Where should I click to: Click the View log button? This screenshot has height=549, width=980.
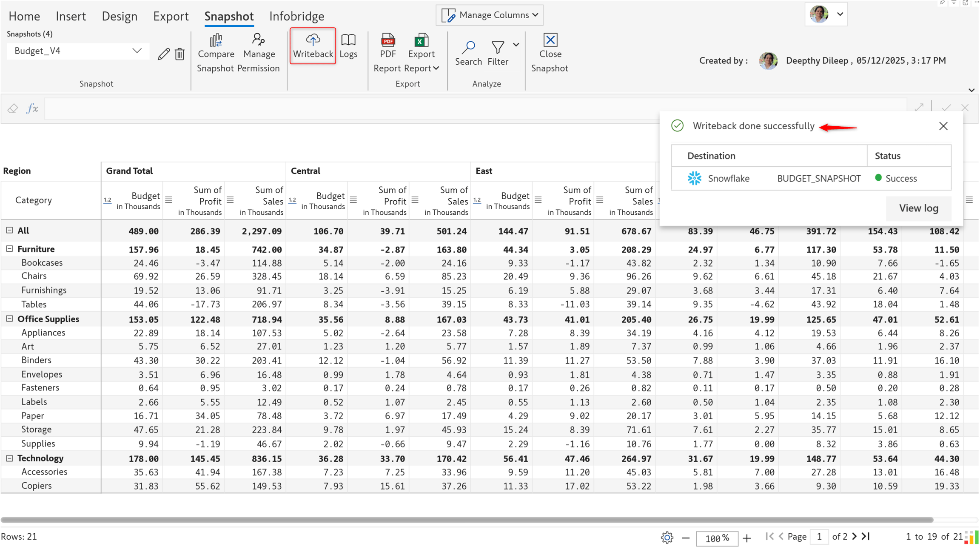[918, 208]
